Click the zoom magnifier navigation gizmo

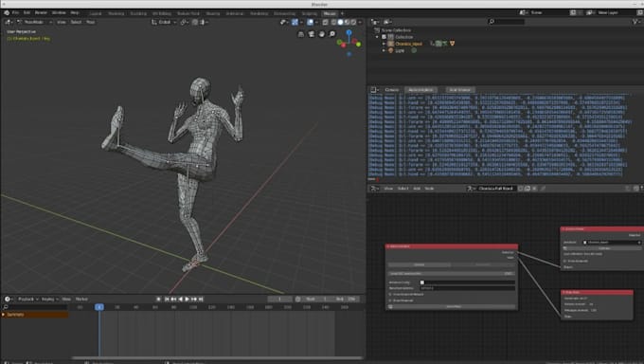331,34
